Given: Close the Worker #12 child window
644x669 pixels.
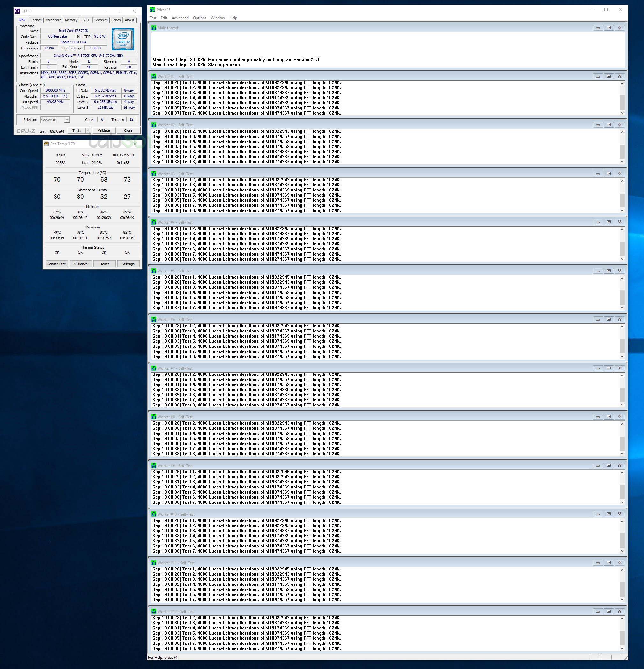Looking at the screenshot, I should click(x=619, y=611).
